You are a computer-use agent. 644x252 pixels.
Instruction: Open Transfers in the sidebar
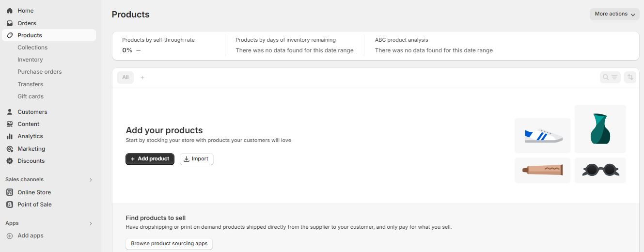[x=31, y=84]
